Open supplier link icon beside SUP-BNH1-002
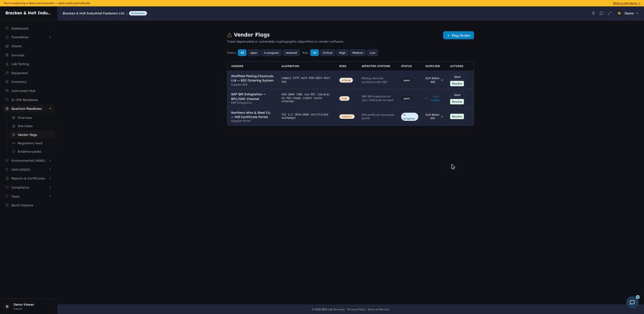The image size is (644, 314). tap(442, 80)
